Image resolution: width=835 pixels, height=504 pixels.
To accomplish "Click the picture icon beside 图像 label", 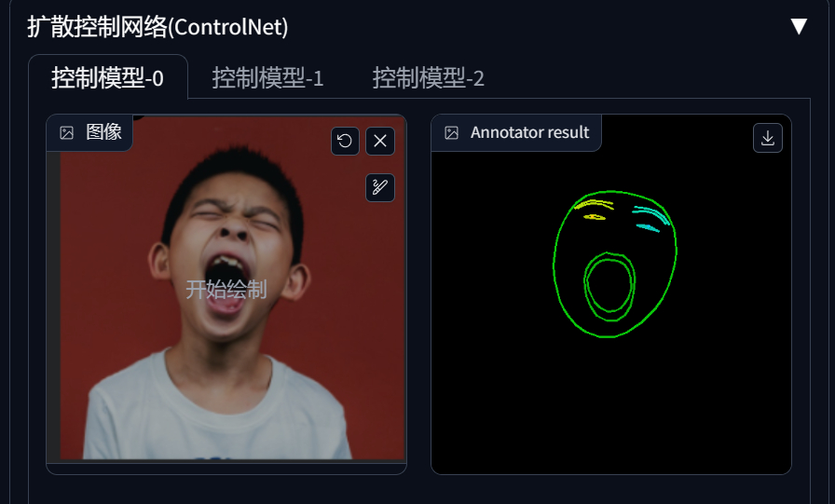I will tap(66, 132).
